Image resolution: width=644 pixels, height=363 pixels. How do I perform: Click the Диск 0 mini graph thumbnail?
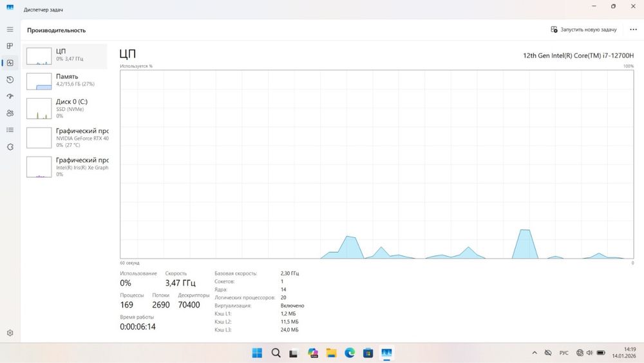(39, 108)
